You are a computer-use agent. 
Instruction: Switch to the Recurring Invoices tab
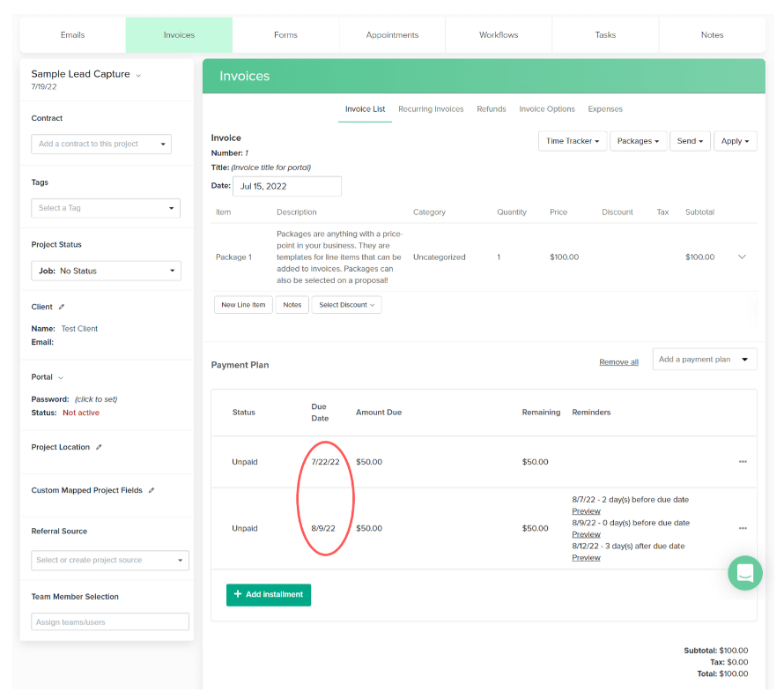tap(431, 109)
